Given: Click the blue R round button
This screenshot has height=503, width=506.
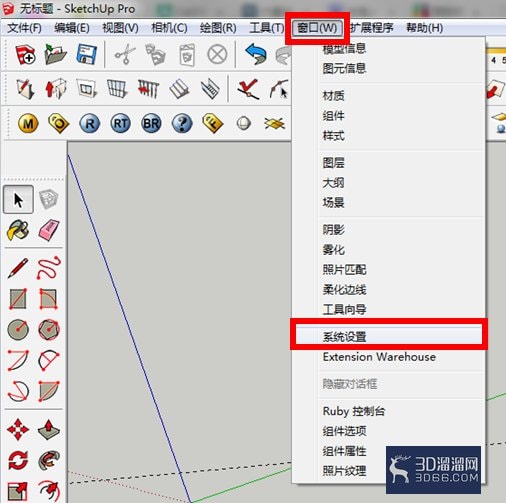Looking at the screenshot, I should [x=90, y=124].
